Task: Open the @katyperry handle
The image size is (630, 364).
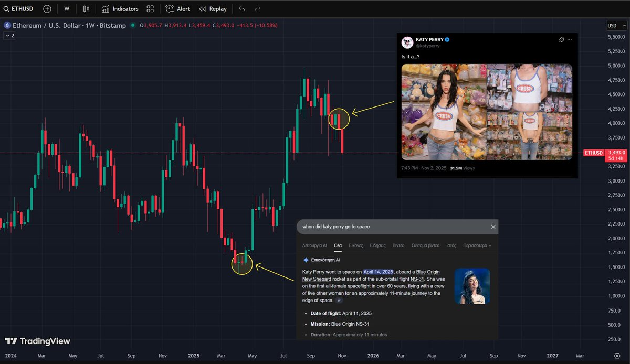Action: click(428, 46)
